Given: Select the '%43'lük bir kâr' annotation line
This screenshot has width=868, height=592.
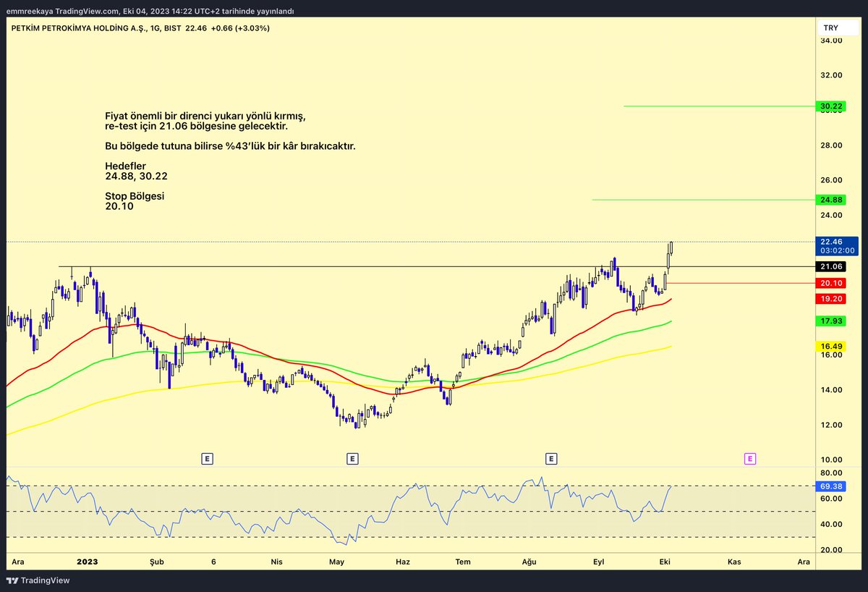Looking at the screenshot, I should tap(230, 146).
